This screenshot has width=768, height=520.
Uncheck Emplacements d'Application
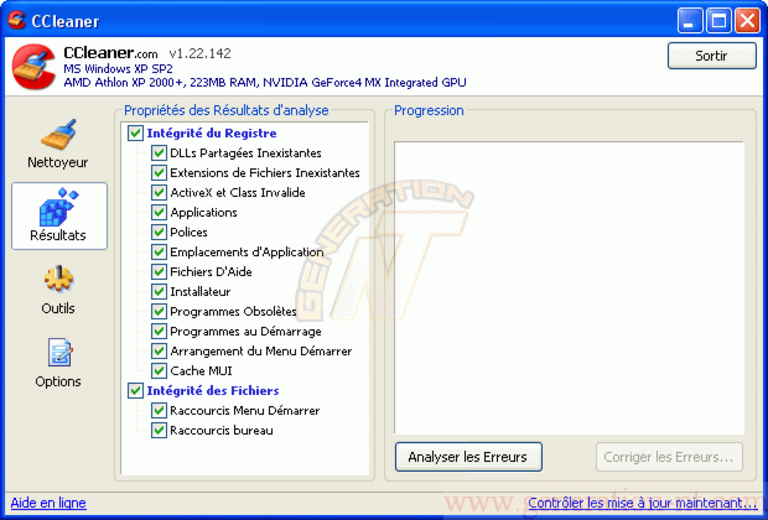pyautogui.click(x=158, y=252)
